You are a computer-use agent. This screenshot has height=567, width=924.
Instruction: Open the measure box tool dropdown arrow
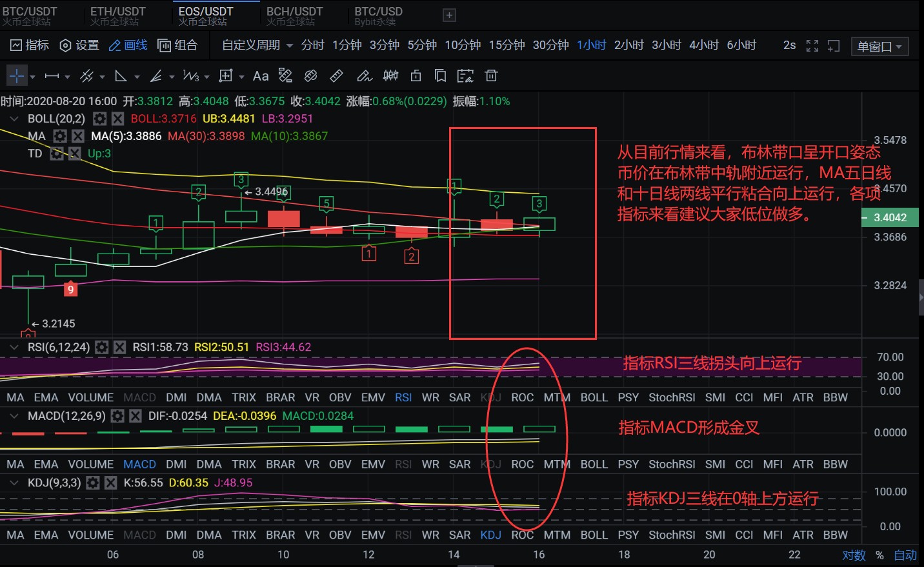[241, 77]
